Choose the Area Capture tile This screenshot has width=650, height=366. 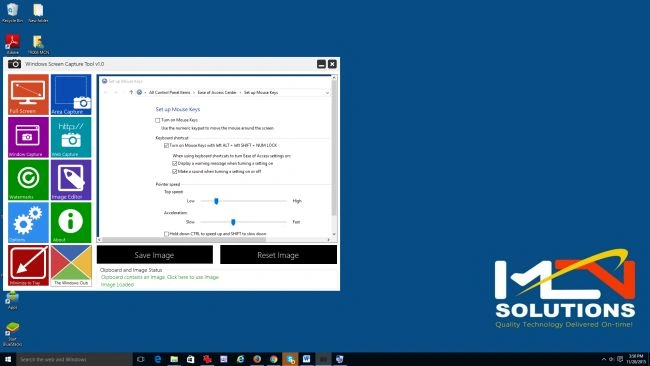[71, 95]
